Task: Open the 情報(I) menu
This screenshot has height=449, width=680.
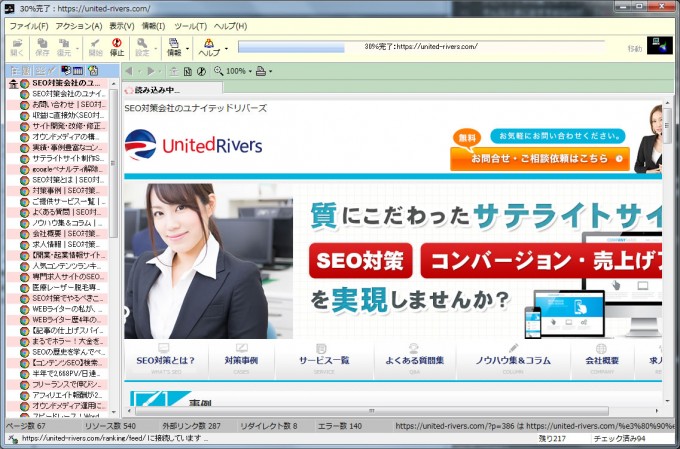Action: (x=154, y=26)
